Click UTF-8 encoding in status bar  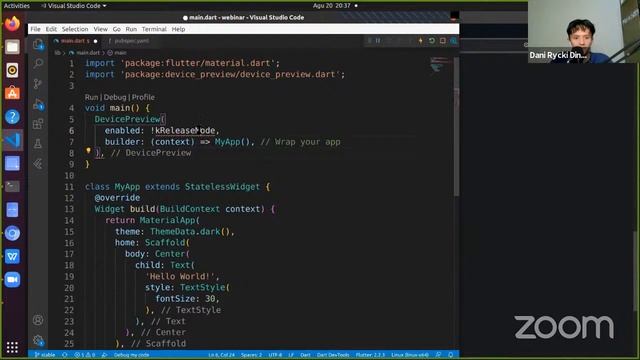(275, 355)
